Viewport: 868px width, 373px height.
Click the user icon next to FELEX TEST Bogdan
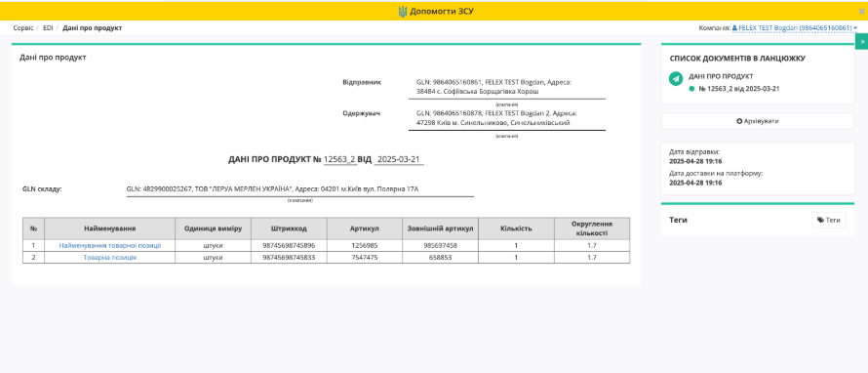pyautogui.click(x=734, y=27)
